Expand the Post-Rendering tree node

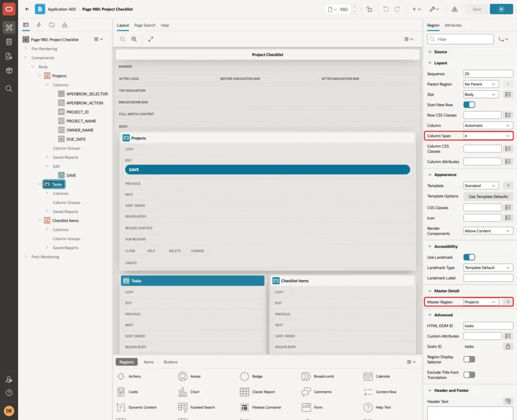tap(26, 256)
